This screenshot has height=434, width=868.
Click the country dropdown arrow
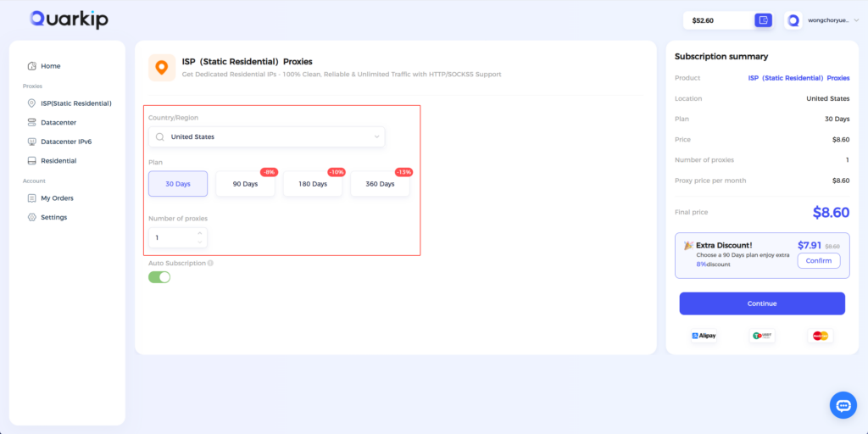pos(376,136)
